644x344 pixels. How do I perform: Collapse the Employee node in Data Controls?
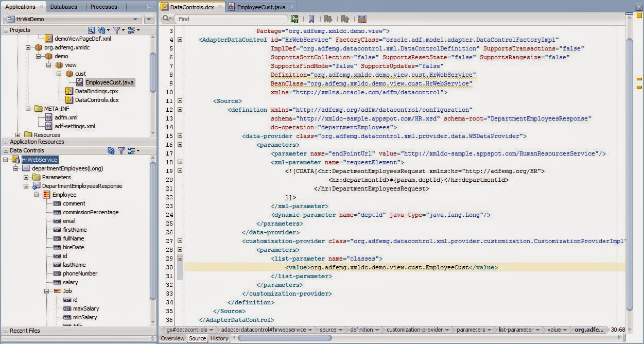point(36,195)
